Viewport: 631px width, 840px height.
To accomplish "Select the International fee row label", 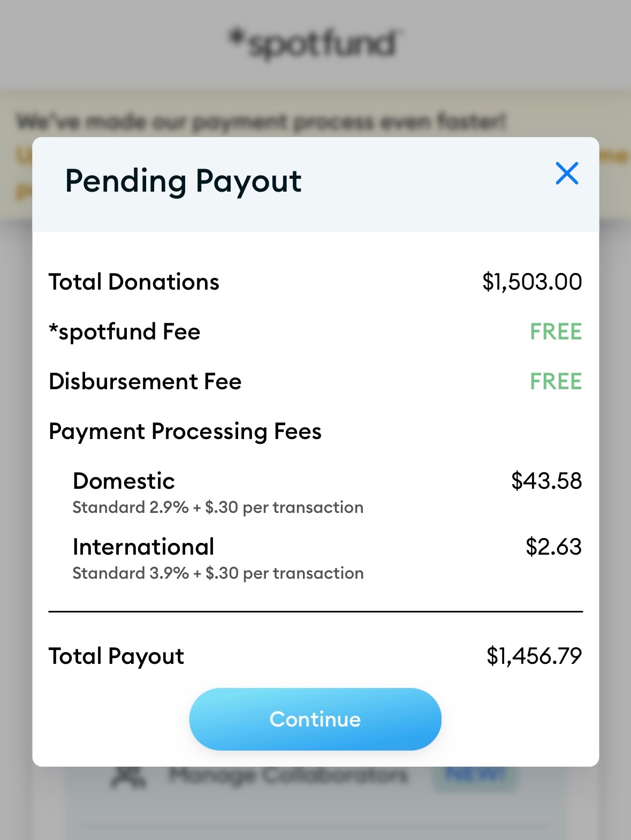I will point(143,547).
